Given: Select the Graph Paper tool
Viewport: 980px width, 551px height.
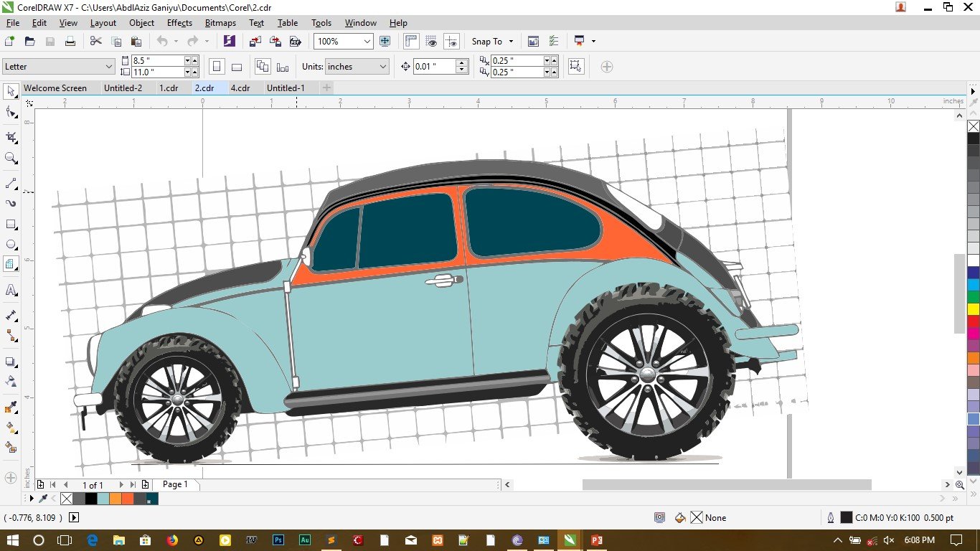Looking at the screenshot, I should 11,264.
